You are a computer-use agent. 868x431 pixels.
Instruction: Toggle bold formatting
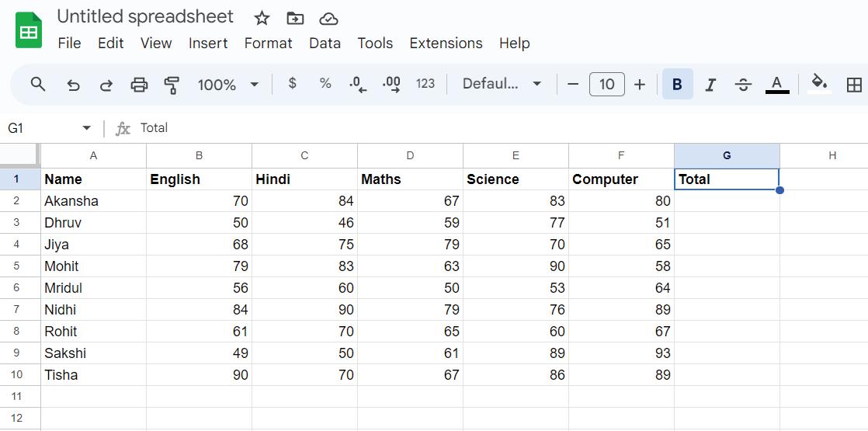(x=677, y=85)
